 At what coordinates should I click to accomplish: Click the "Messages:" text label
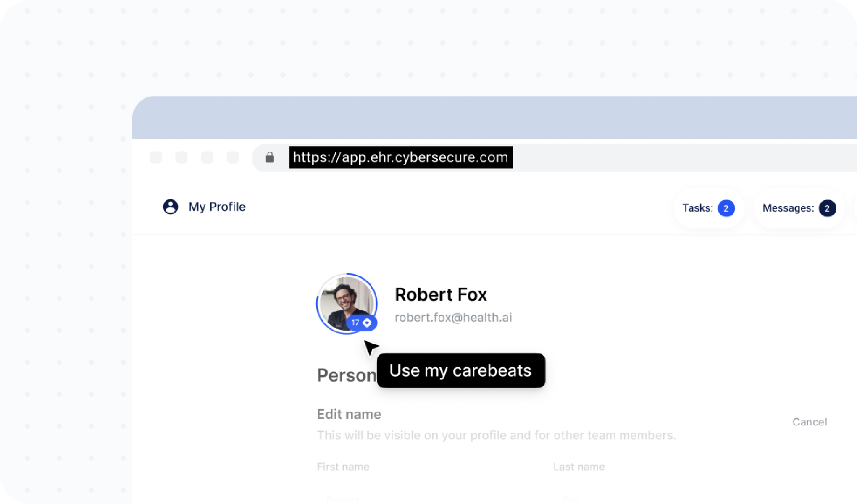point(788,208)
